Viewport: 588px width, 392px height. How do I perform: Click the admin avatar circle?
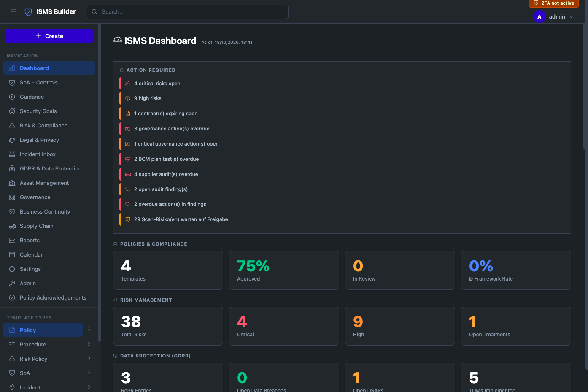[x=539, y=17]
